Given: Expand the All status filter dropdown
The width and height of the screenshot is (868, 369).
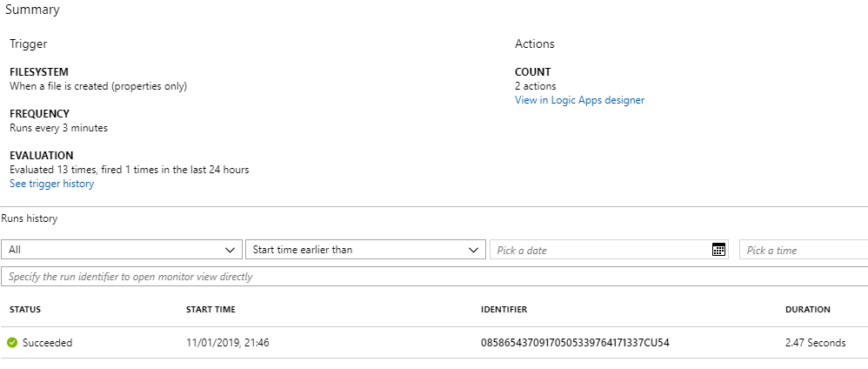Looking at the screenshot, I should pos(122,249).
